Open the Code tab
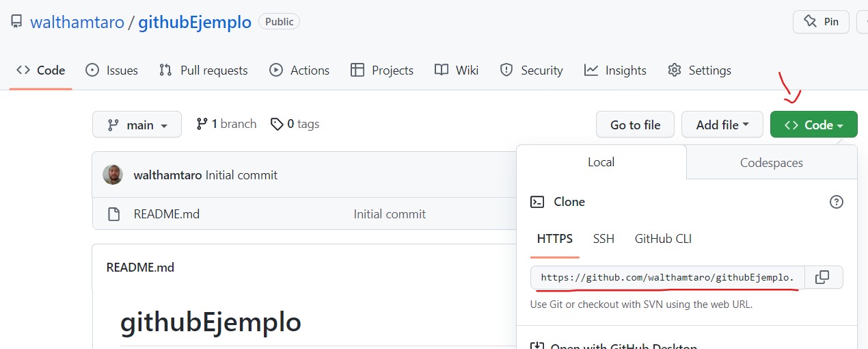Image resolution: width=868 pixels, height=349 pixels. tap(41, 70)
